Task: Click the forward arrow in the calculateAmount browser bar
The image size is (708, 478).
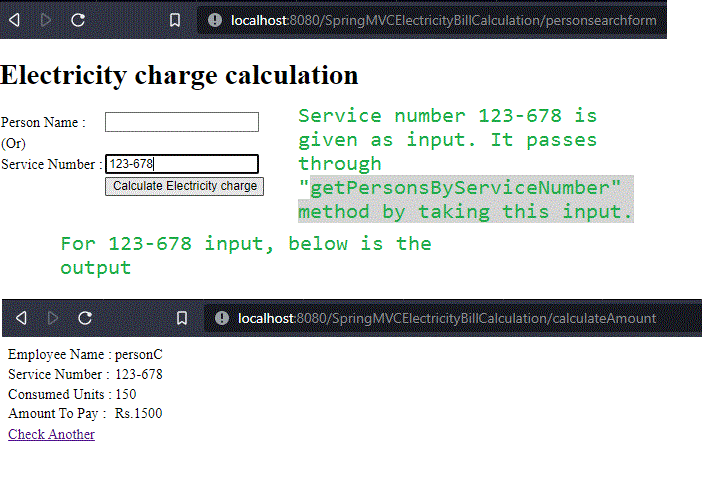Action: (x=52, y=318)
